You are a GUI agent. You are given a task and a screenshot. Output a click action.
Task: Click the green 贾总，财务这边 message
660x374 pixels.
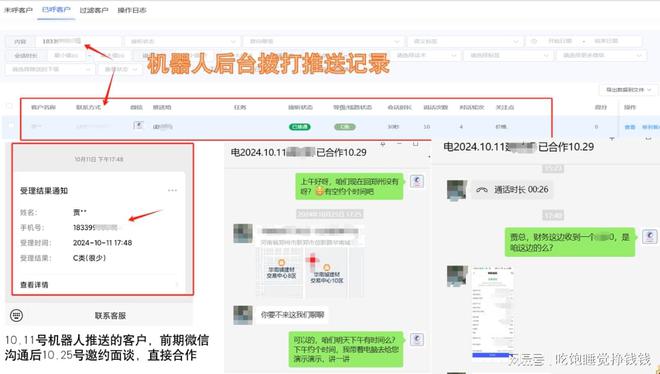tap(570, 242)
